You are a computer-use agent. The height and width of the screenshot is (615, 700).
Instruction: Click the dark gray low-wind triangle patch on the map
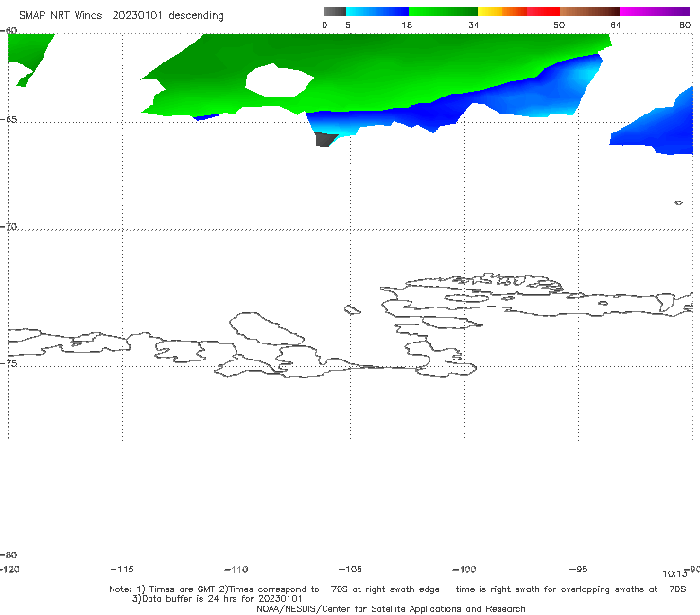325,139
